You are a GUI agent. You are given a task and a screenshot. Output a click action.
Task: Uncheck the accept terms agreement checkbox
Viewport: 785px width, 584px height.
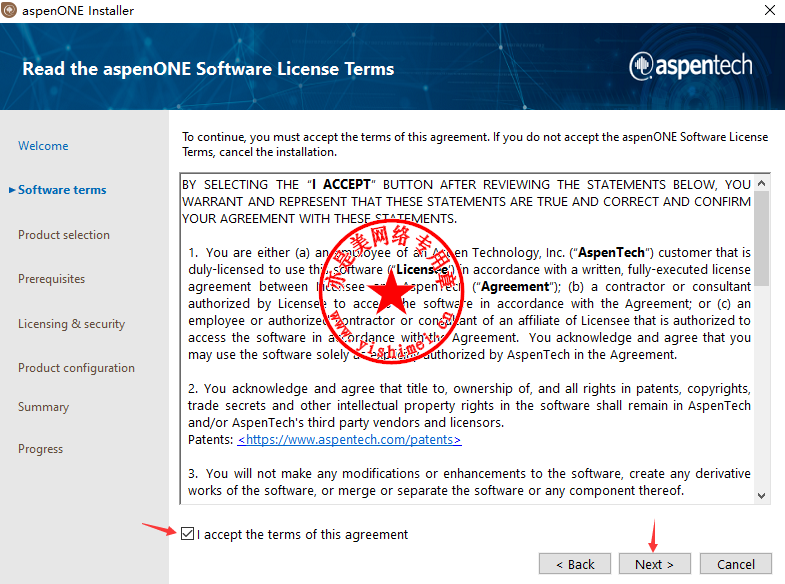[x=187, y=534]
